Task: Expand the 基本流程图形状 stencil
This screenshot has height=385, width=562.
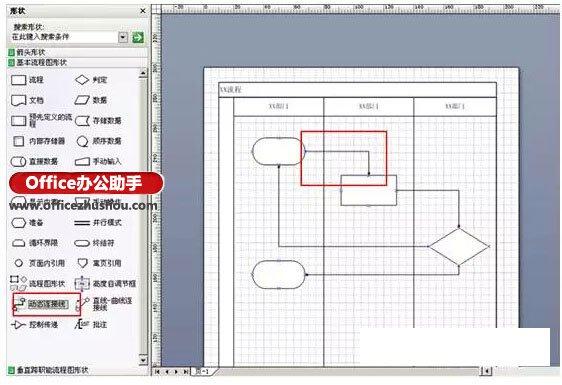Action: [77, 62]
